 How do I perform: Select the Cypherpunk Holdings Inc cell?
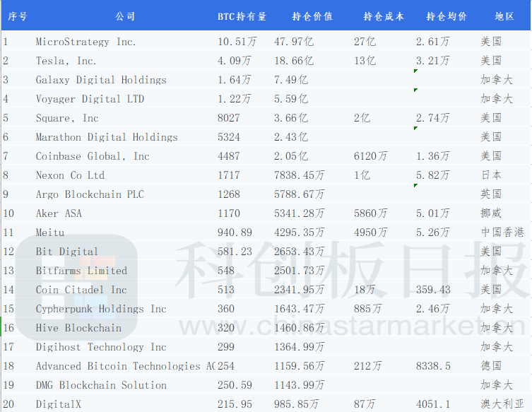(x=101, y=309)
